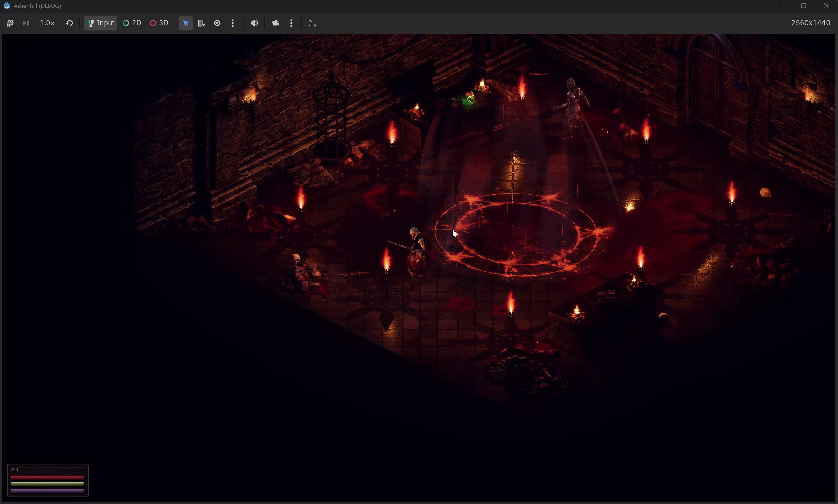Reset game speed with the circular arrow icon
Screen dimensions: 838x504
pos(69,23)
